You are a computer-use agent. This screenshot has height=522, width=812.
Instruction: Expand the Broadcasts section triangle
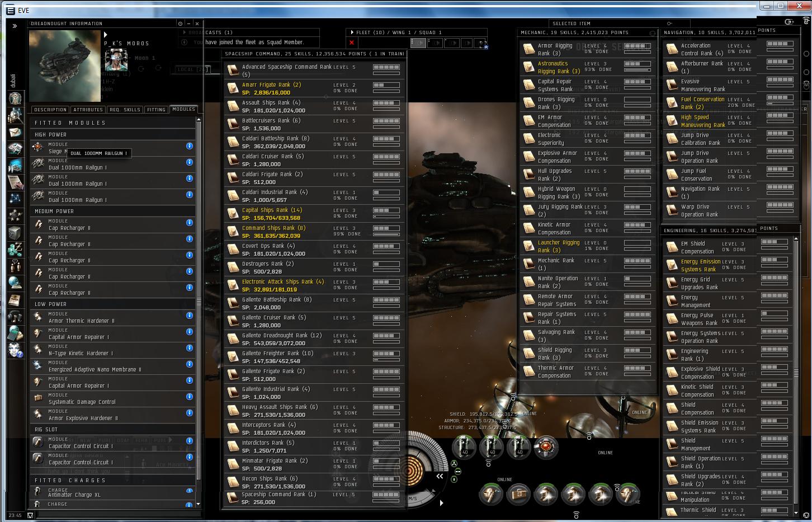point(183,32)
